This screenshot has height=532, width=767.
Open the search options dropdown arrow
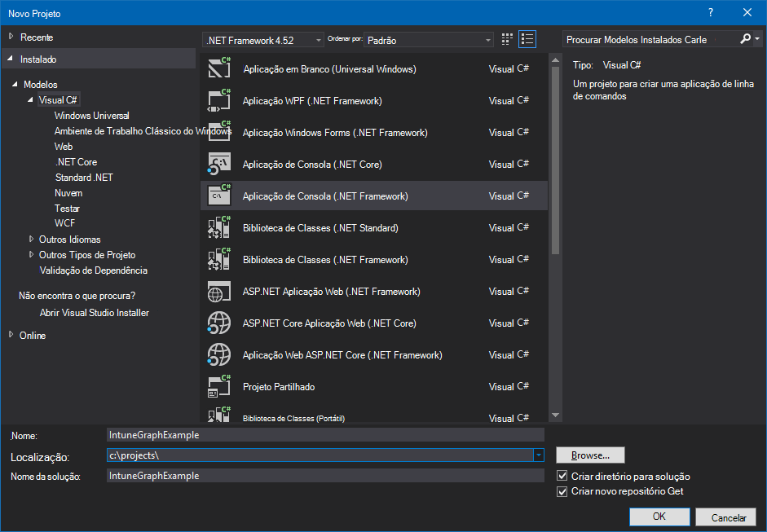click(757, 38)
